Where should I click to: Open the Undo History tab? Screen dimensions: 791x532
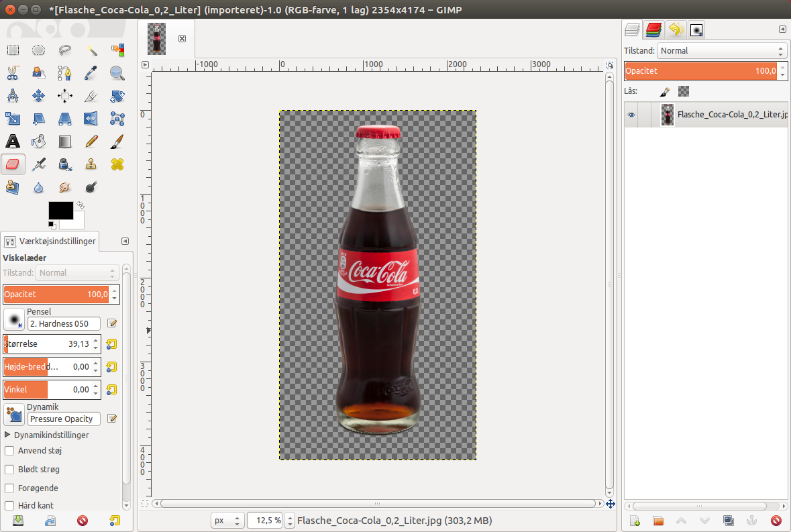point(676,30)
